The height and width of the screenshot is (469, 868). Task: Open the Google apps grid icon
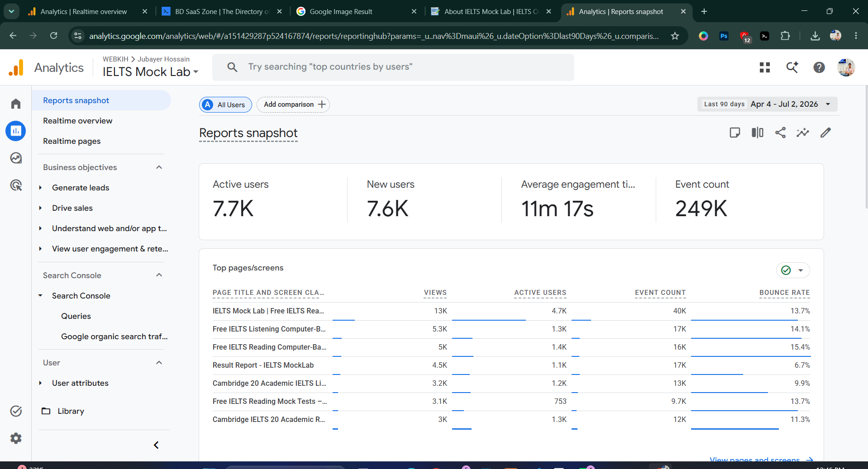765,67
